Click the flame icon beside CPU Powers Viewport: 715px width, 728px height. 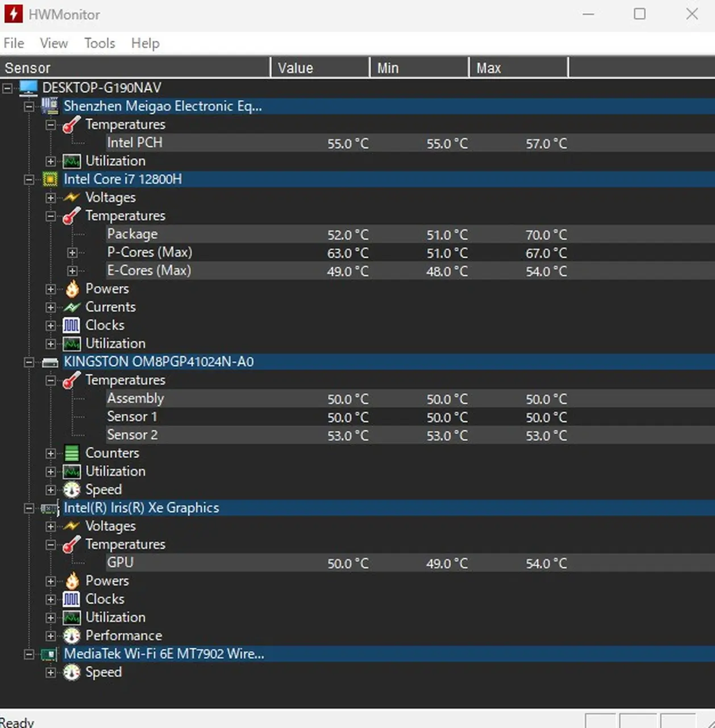pyautogui.click(x=72, y=289)
